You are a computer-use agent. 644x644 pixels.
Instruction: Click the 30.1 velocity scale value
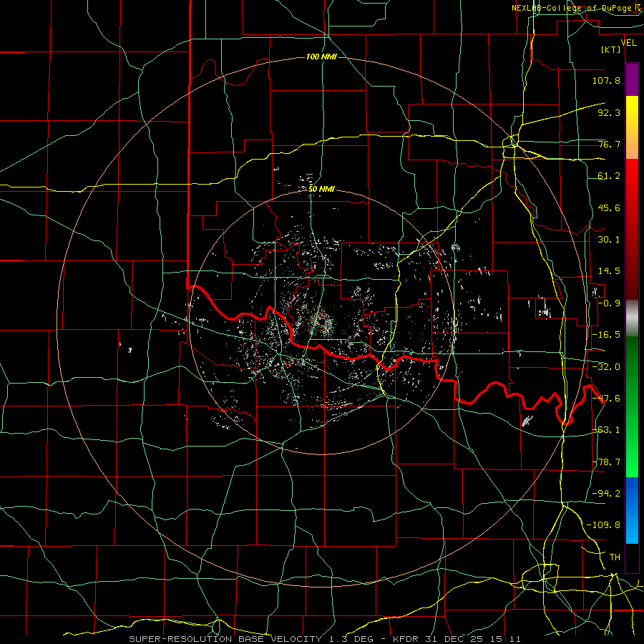pos(609,240)
